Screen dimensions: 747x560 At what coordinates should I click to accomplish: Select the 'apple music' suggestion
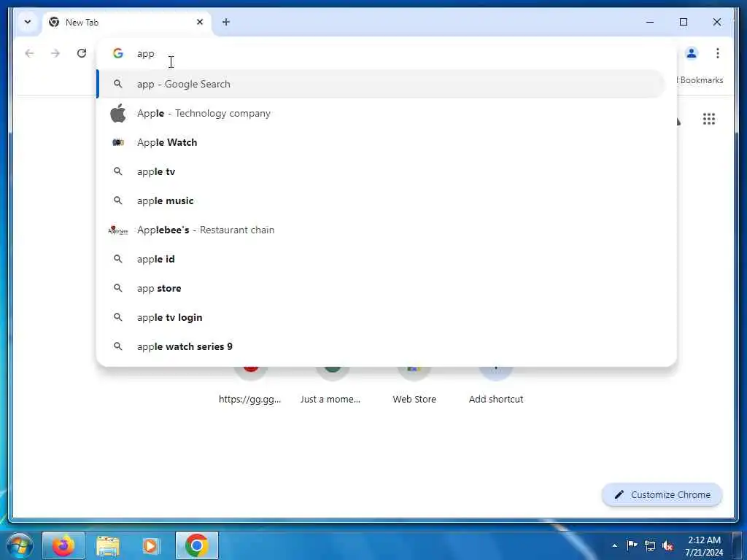(x=380, y=201)
